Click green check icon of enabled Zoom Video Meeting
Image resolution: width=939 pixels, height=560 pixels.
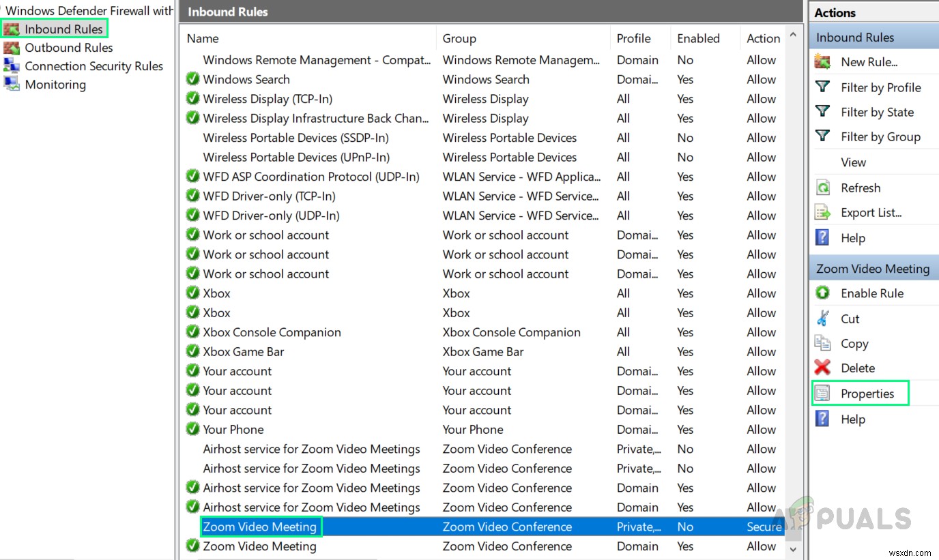coord(192,546)
